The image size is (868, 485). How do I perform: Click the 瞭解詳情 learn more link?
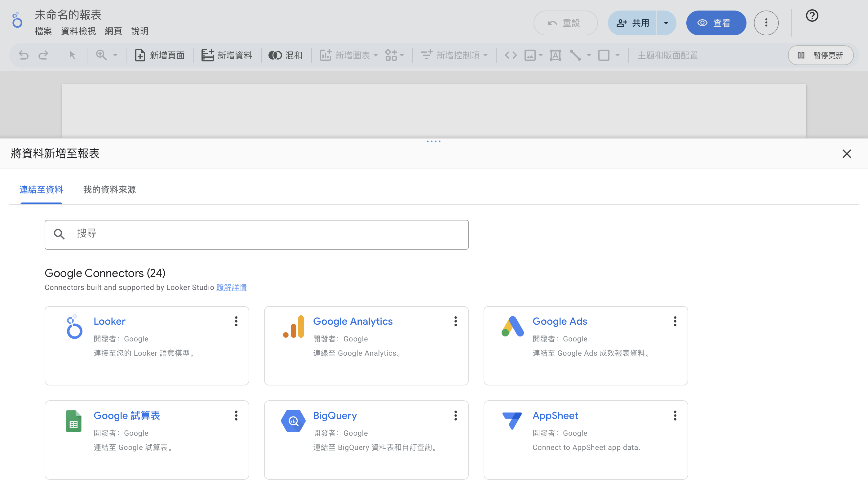232,287
